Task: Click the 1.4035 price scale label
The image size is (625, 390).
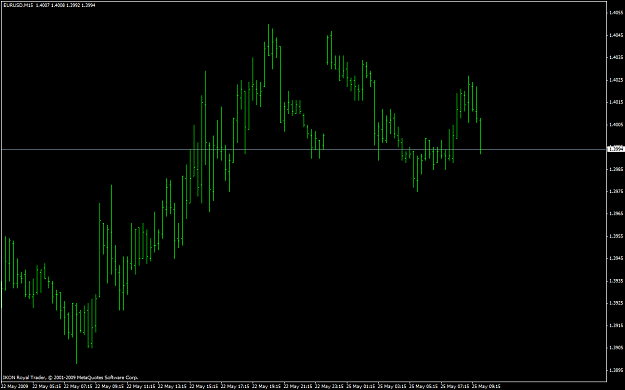Action: pos(616,57)
